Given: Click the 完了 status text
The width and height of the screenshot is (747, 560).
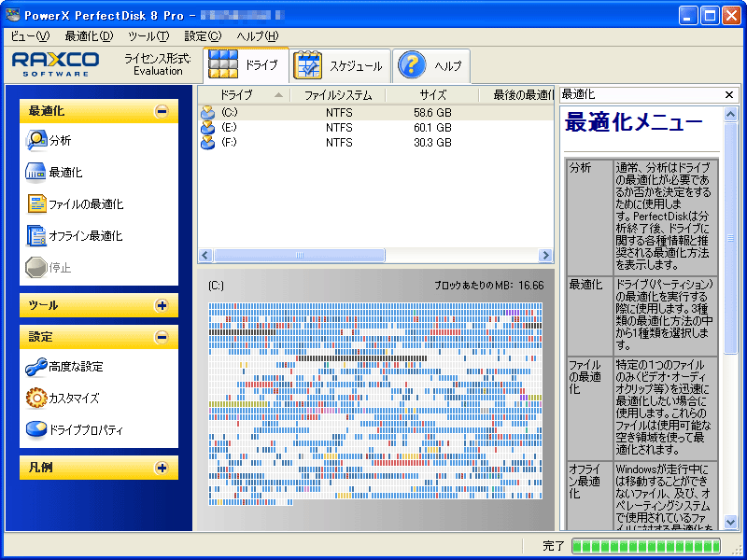Looking at the screenshot, I should [554, 546].
